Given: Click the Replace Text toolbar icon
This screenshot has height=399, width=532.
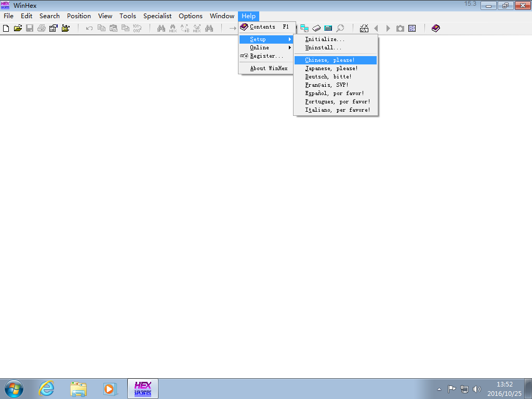Looking at the screenshot, I should (185, 28).
